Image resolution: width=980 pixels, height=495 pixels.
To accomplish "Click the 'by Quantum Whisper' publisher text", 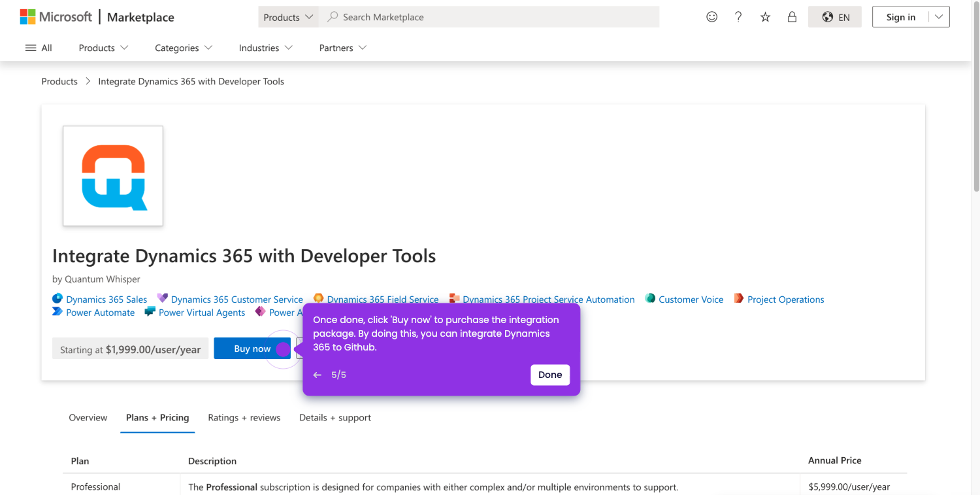I will (x=96, y=279).
